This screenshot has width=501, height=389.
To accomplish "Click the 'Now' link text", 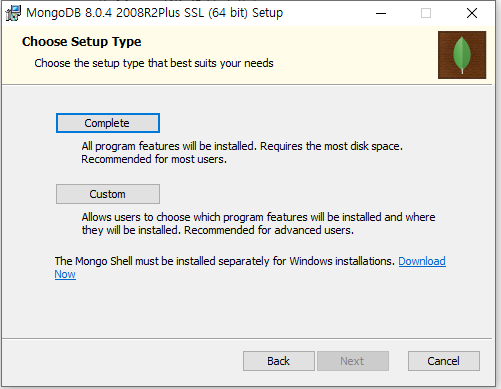I will pyautogui.click(x=65, y=274).
